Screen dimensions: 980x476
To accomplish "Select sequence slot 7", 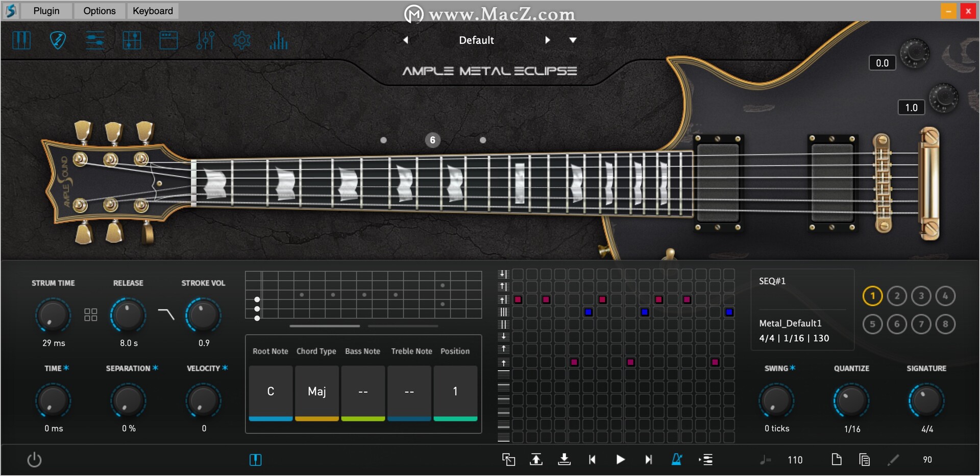I will [x=921, y=324].
